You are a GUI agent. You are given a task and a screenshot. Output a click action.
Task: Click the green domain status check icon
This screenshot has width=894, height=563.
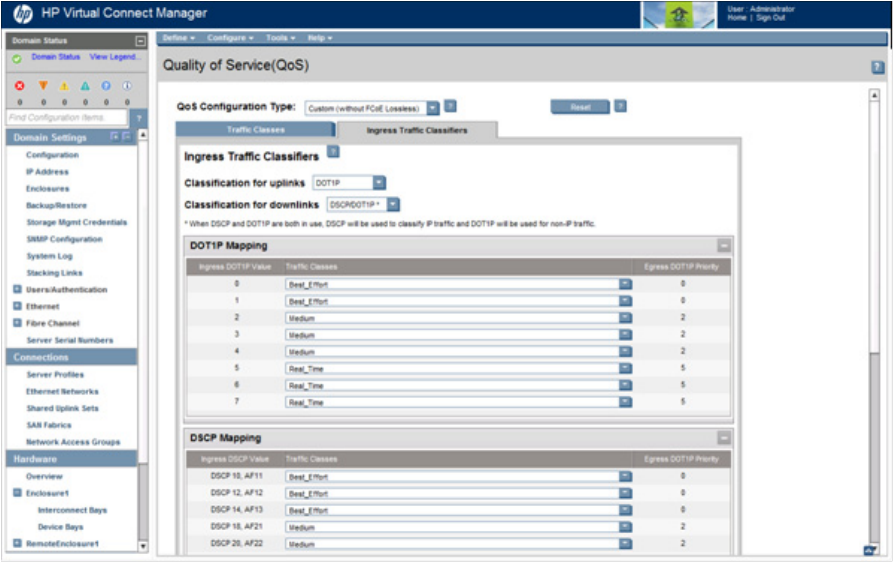click(17, 58)
